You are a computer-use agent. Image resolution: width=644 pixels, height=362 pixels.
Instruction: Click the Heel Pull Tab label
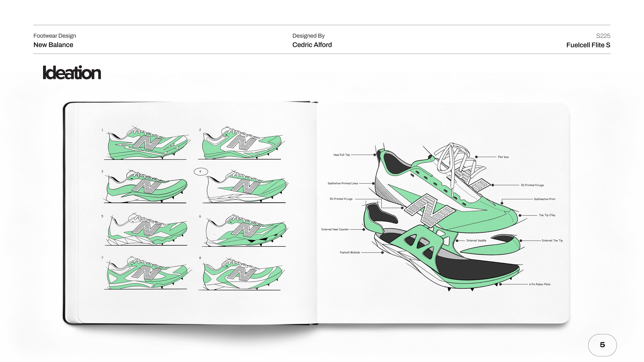(x=341, y=155)
